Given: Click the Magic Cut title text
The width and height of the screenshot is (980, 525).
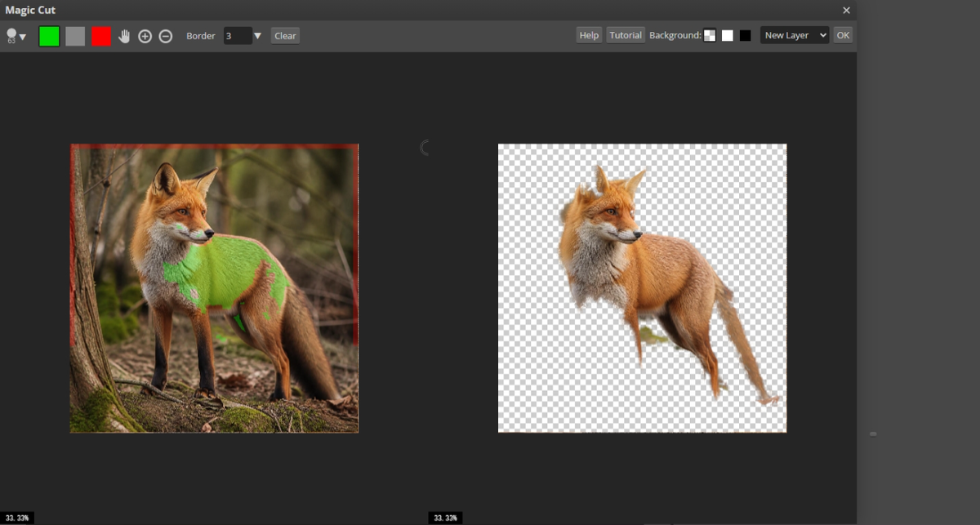Looking at the screenshot, I should point(30,10).
